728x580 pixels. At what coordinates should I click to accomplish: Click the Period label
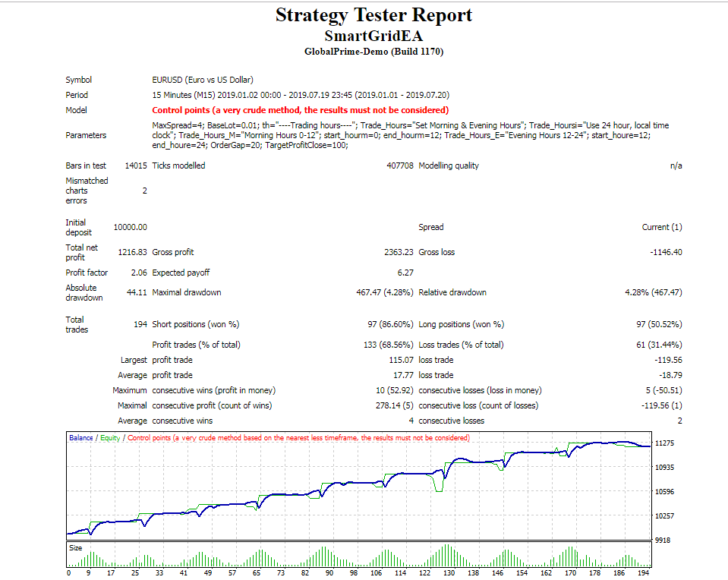tap(77, 95)
